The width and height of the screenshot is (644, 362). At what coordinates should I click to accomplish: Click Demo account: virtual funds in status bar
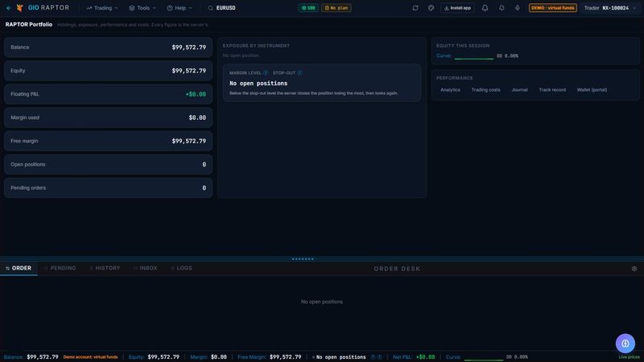tap(90, 357)
